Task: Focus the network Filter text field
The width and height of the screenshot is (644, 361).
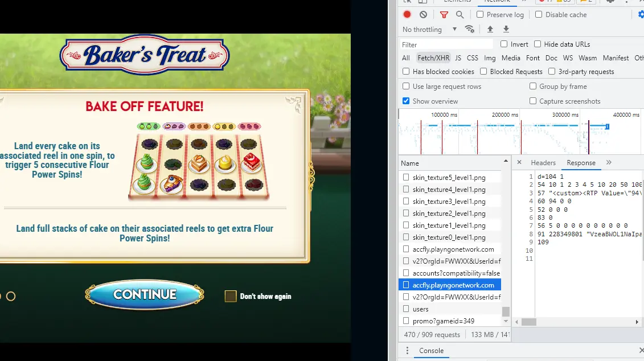Action: click(446, 44)
